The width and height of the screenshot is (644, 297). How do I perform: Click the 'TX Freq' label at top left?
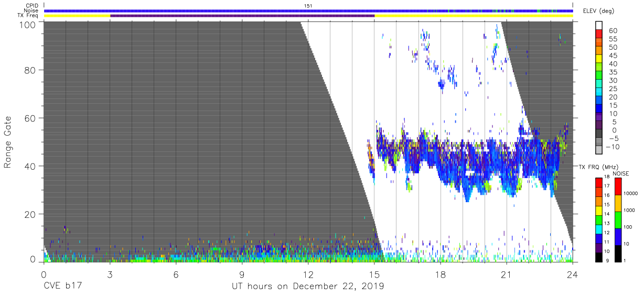point(27,16)
